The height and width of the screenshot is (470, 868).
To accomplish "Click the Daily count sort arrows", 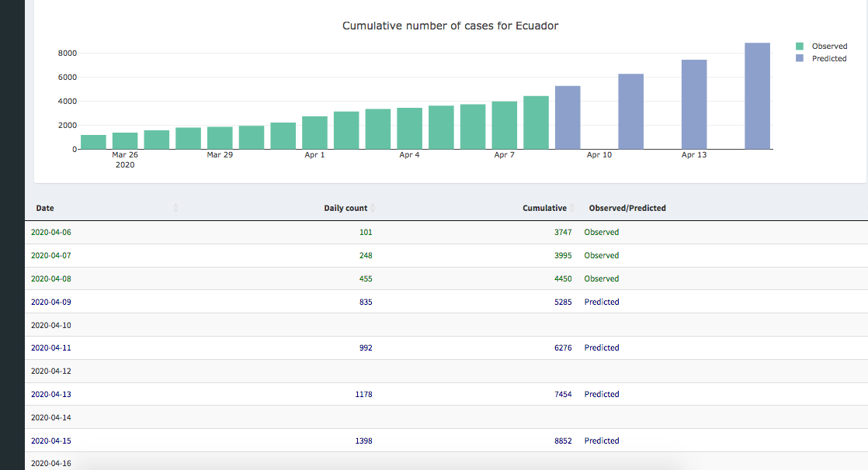I will point(373,208).
